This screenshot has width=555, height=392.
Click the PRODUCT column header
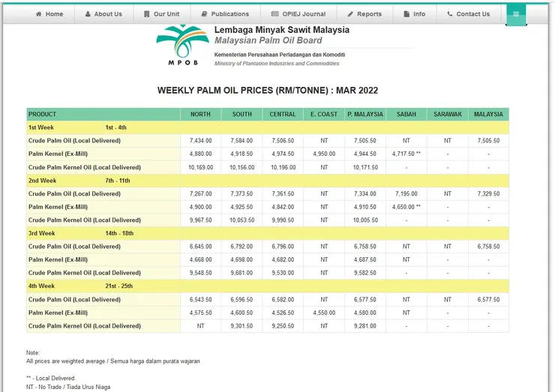click(103, 114)
